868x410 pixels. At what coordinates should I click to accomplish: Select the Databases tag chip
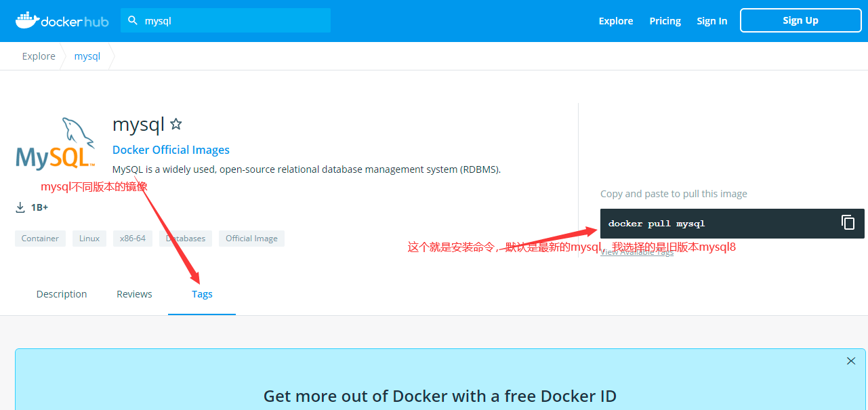186,239
